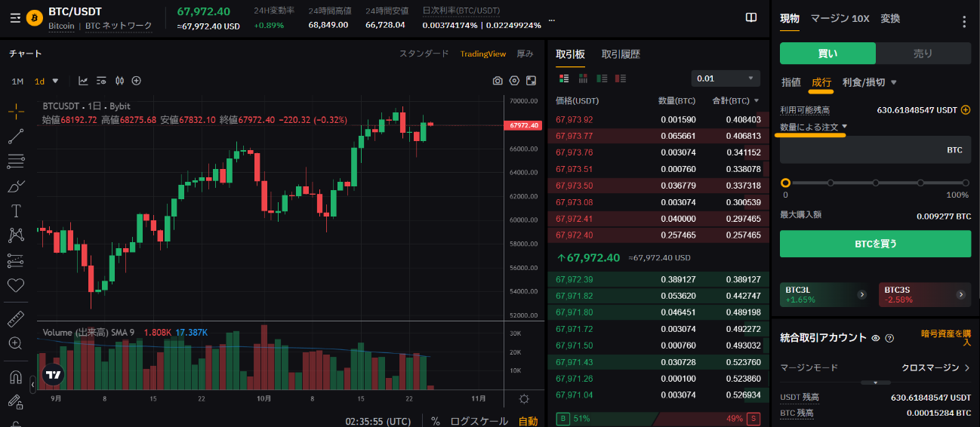Image resolution: width=980 pixels, height=427 pixels.
Task: Click the Buy BTC (BTCを買う) button
Action: click(x=875, y=244)
